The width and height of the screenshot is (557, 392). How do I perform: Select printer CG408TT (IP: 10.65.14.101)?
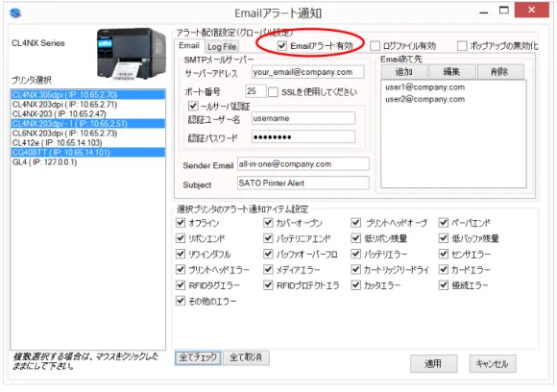click(88, 152)
